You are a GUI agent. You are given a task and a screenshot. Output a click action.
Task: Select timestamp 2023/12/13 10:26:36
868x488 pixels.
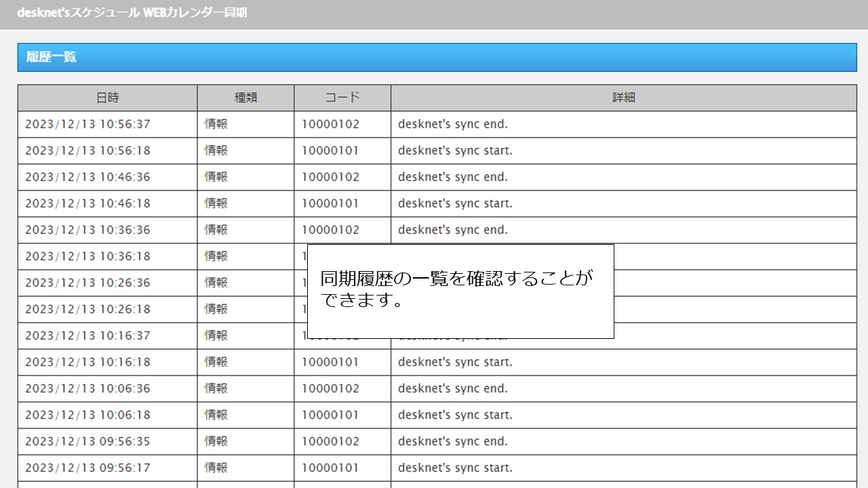pos(87,283)
